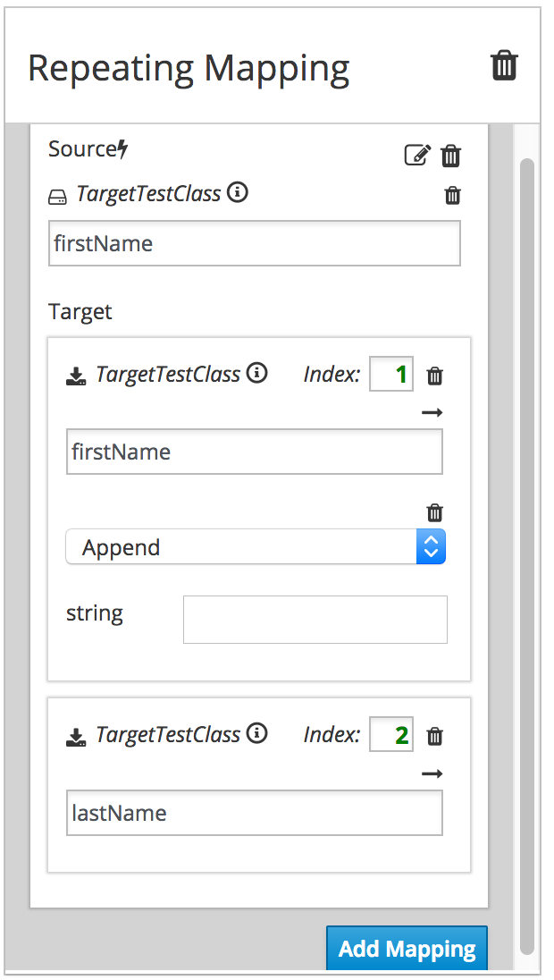Edit the Source mapping with the pencil icon
The width and height of the screenshot is (554, 980).
coord(417,154)
